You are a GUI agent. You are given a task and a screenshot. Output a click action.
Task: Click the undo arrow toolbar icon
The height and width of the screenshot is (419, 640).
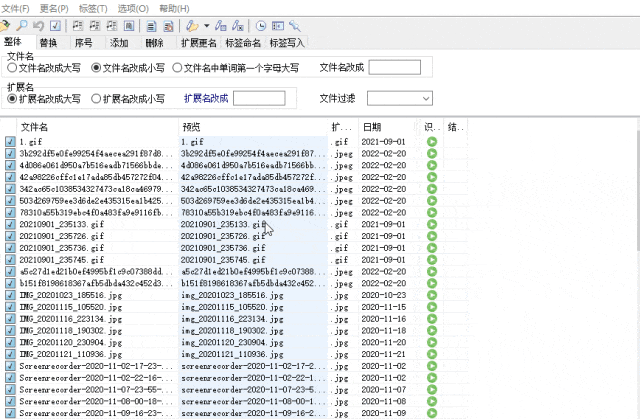pos(38,26)
